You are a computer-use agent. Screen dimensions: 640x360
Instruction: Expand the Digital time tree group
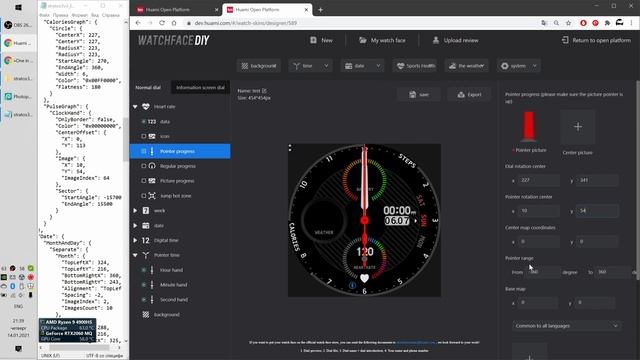click(x=135, y=240)
